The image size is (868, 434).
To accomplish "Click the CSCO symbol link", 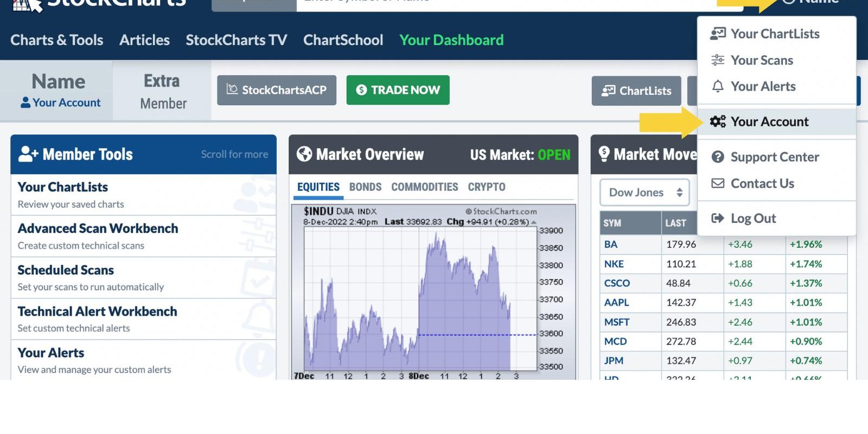I will pyautogui.click(x=617, y=283).
